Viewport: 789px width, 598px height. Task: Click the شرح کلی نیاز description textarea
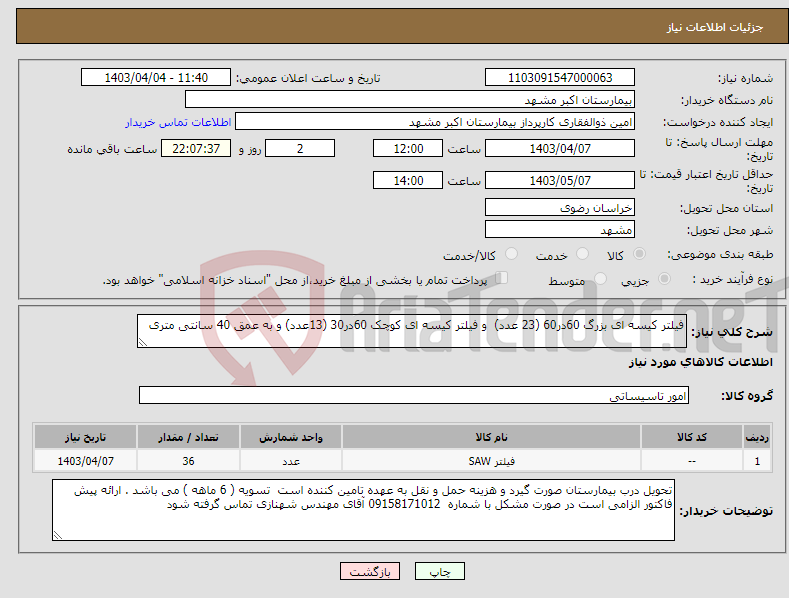(x=412, y=331)
